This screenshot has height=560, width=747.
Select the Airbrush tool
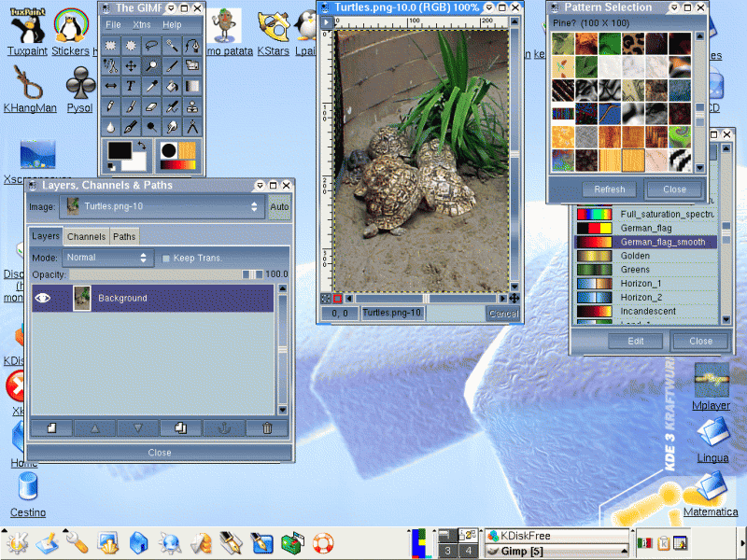pos(172,107)
